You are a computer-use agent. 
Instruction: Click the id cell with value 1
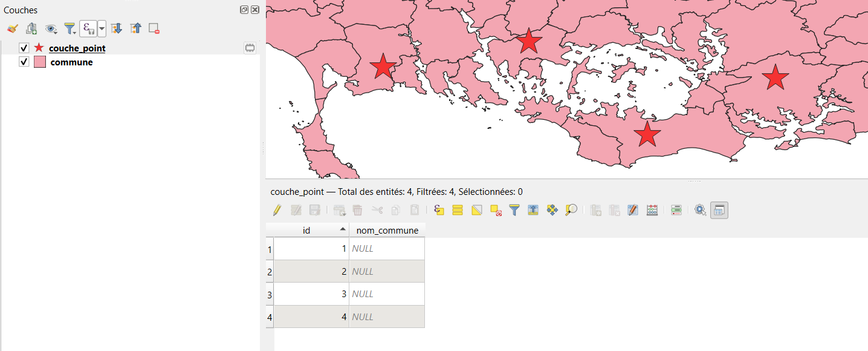[311, 249]
